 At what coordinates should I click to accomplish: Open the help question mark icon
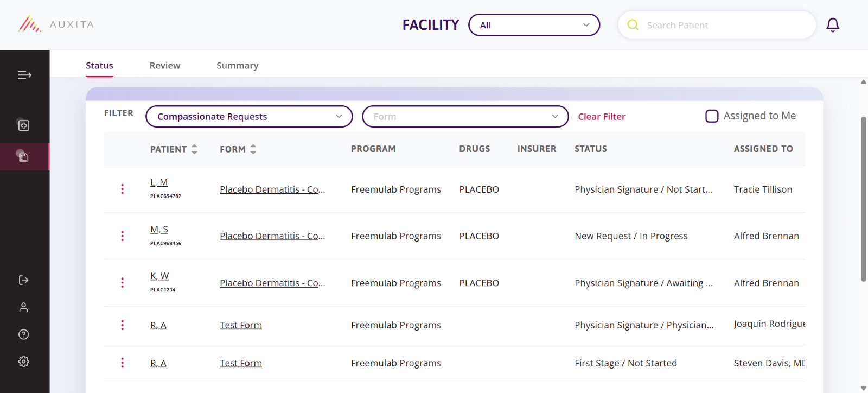point(23,334)
